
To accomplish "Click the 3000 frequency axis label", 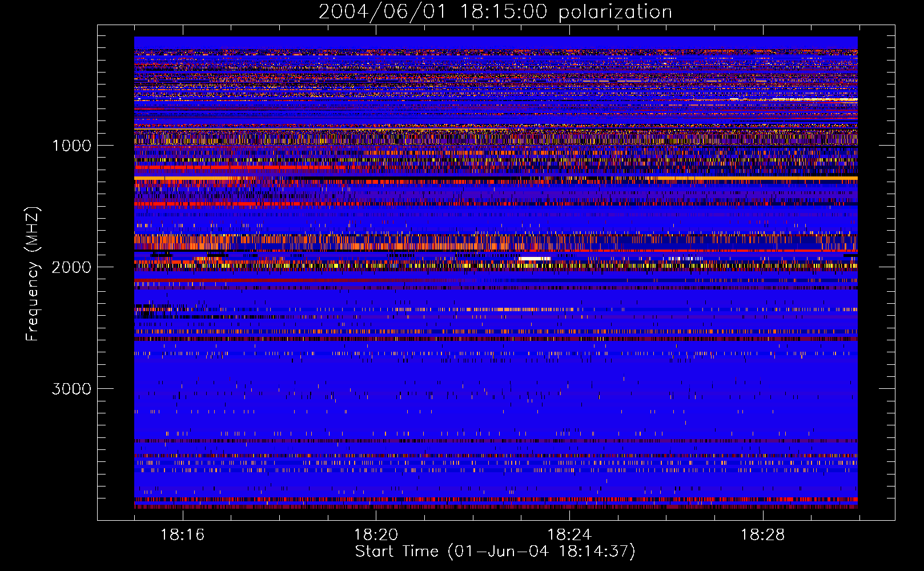I will click(71, 389).
